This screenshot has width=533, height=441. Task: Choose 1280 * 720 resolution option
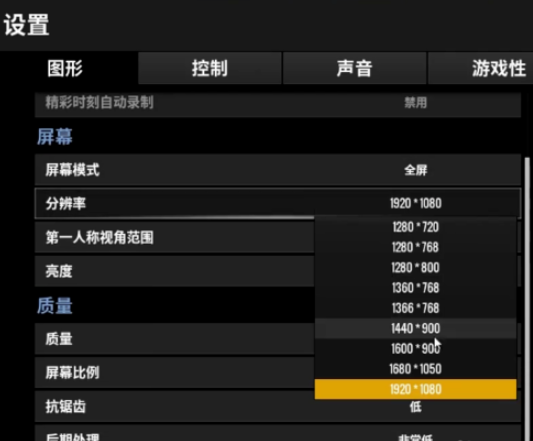click(415, 227)
